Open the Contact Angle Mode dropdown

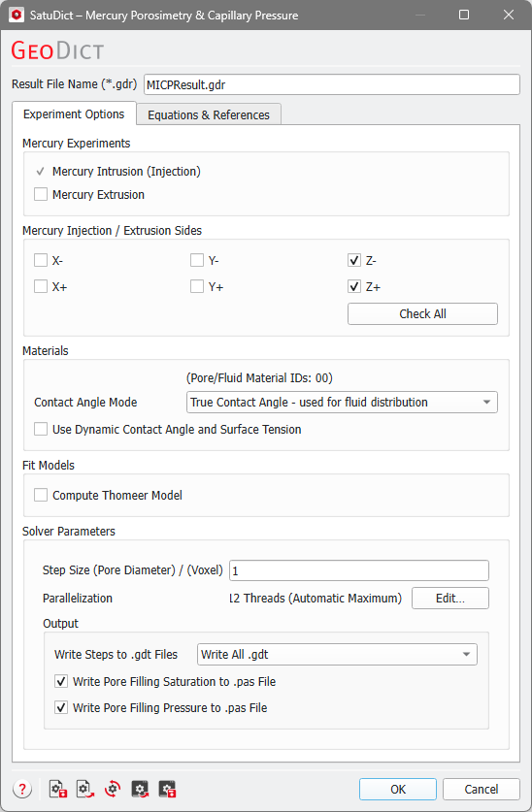tap(342, 403)
